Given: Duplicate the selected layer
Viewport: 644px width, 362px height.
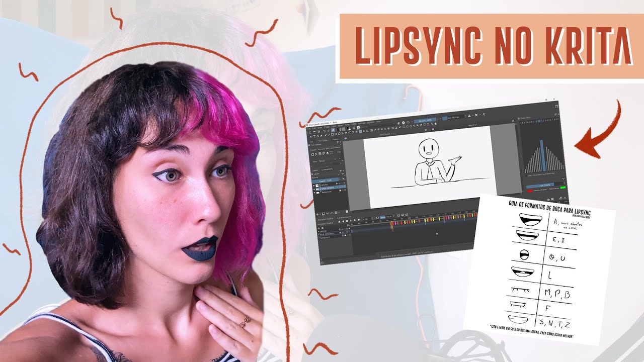Looking at the screenshot, I should click(324, 214).
